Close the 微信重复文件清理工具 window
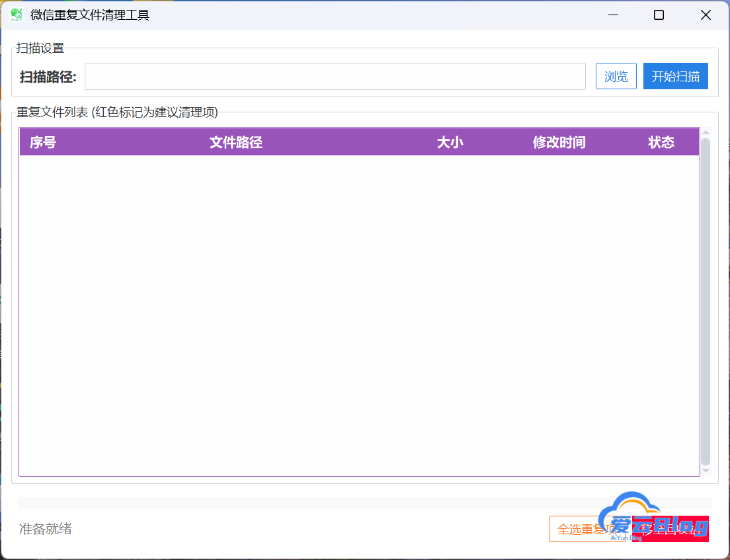Screen dimensions: 730x560 (706, 15)
